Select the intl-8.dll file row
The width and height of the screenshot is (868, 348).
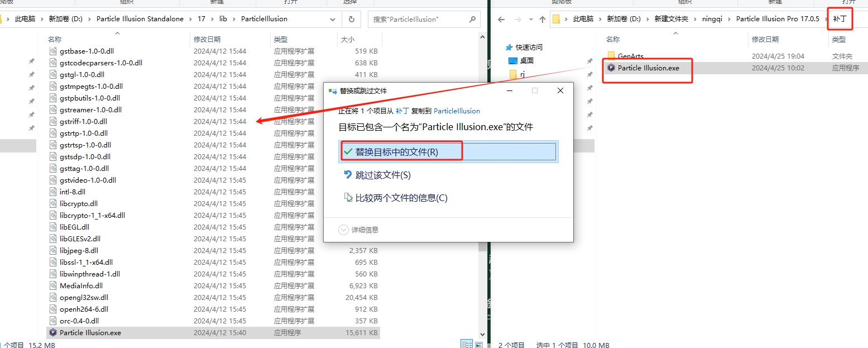coord(213,192)
